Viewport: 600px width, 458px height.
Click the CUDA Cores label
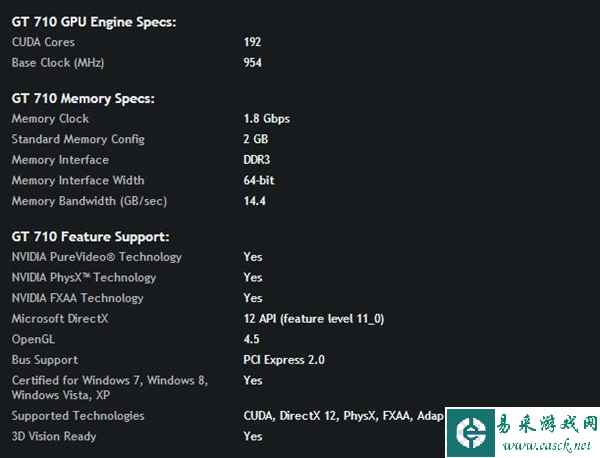pos(43,42)
